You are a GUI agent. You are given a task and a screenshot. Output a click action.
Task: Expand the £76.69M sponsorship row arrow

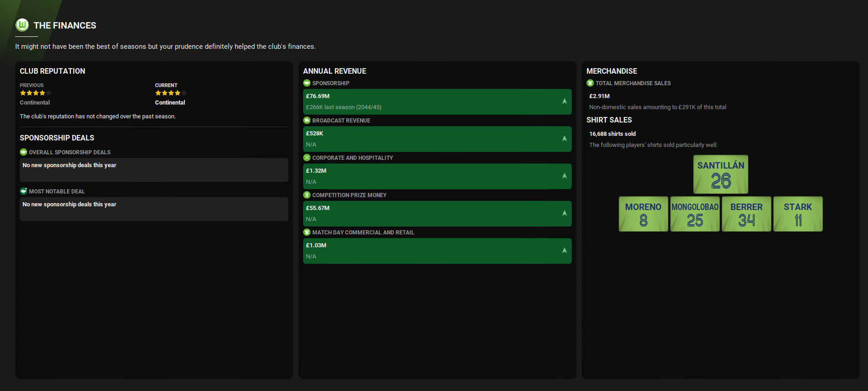click(564, 101)
